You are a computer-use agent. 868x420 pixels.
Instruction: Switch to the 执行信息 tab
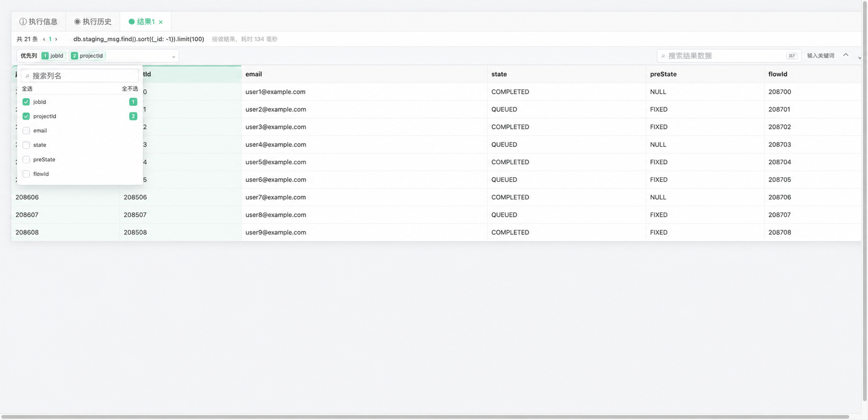pos(38,22)
